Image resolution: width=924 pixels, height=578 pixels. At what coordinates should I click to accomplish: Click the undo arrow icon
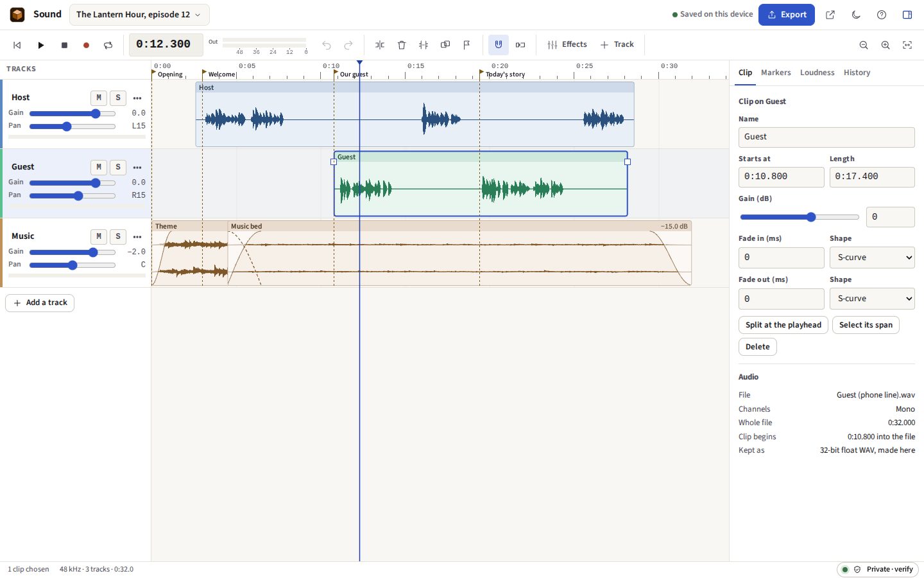pos(327,45)
